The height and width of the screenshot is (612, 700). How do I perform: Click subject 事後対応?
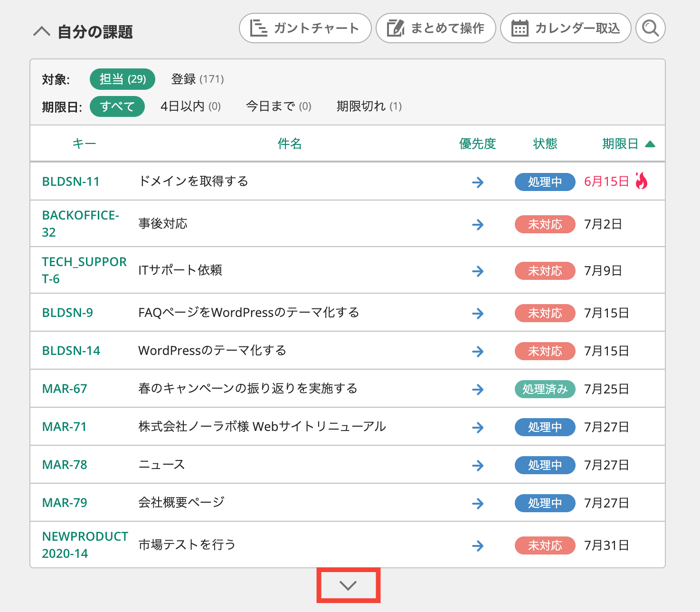point(163,223)
